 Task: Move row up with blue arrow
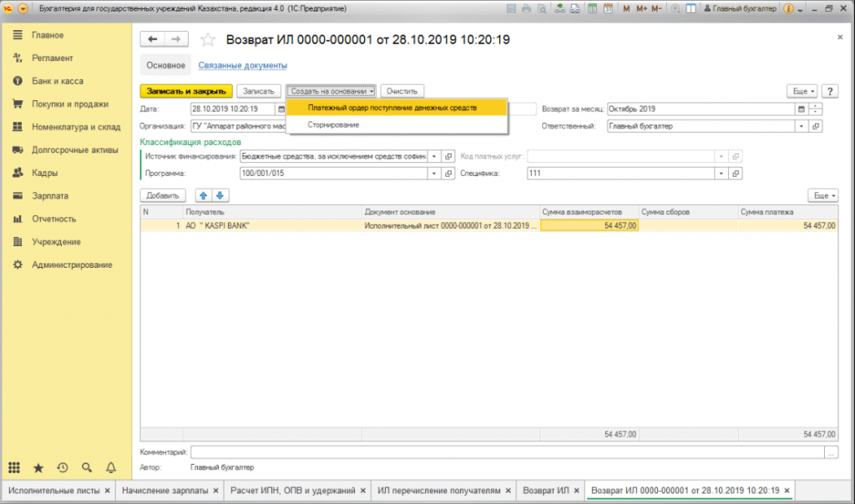tap(203, 195)
